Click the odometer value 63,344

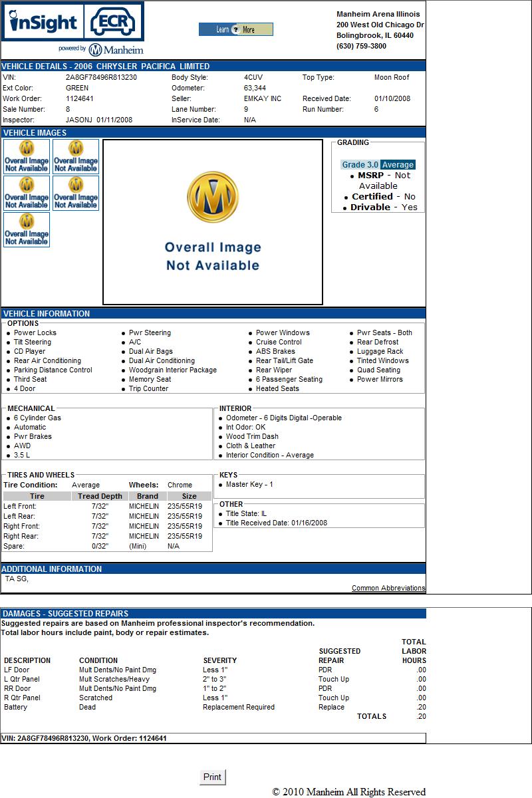coord(255,88)
